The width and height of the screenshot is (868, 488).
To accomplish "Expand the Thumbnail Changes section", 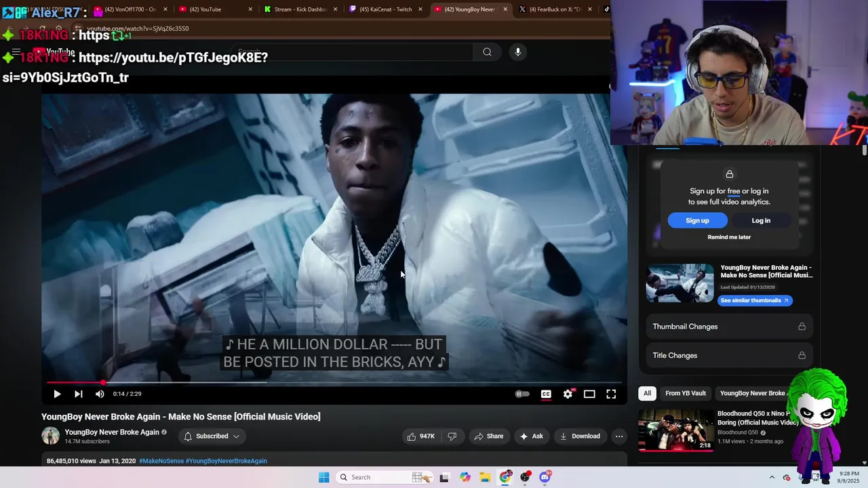I will tap(729, 327).
